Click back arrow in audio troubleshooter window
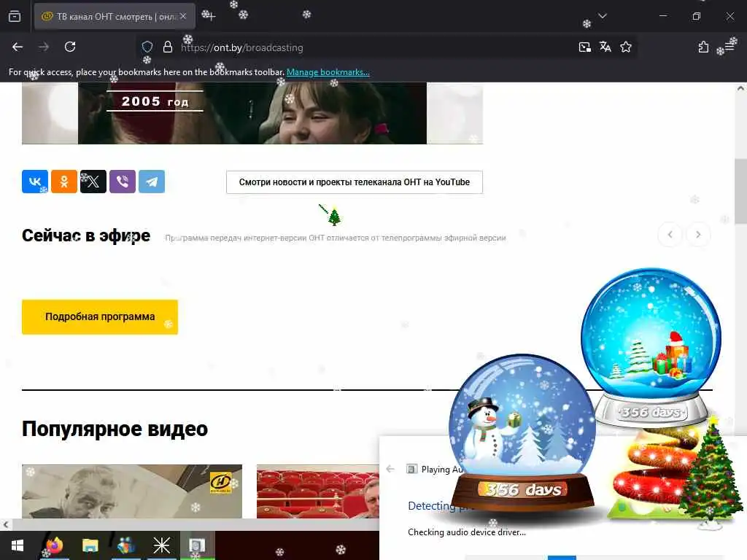Viewport: 747px width, 560px height. (x=390, y=469)
